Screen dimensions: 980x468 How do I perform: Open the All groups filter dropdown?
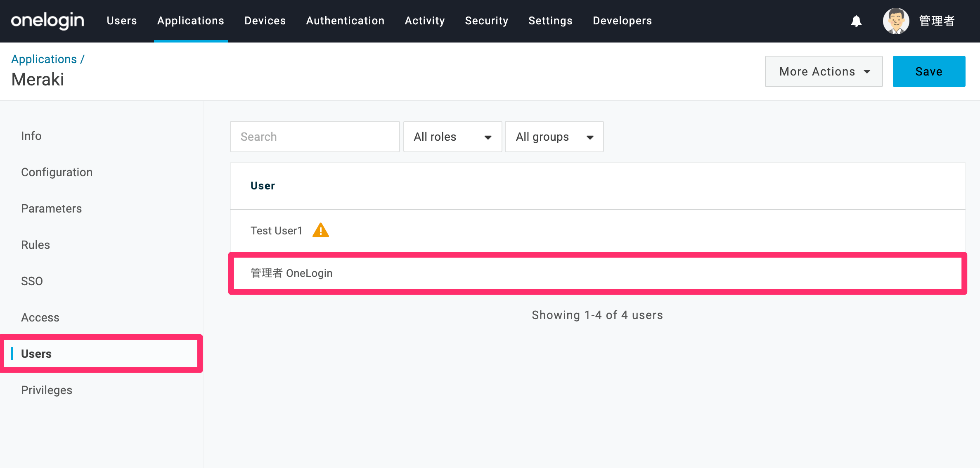(x=554, y=137)
